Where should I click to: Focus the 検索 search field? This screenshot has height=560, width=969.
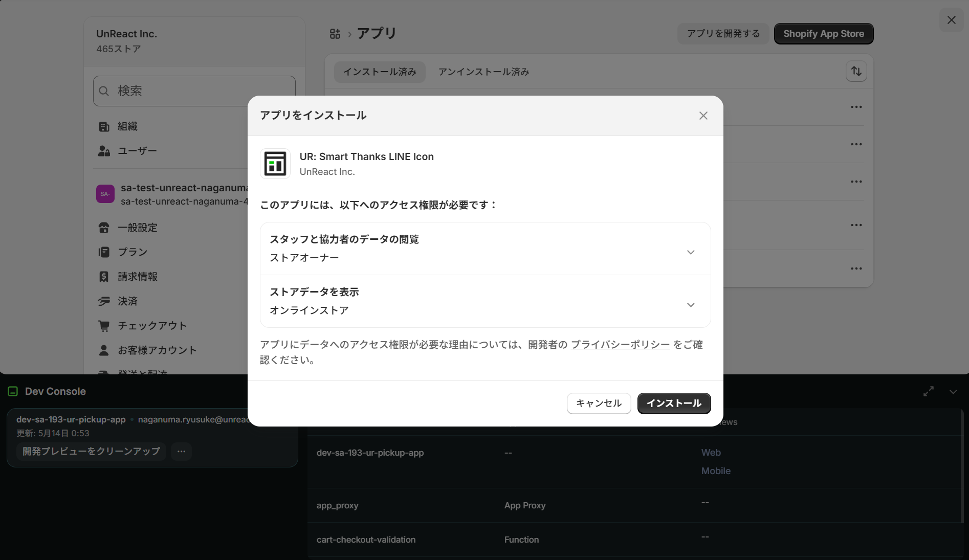coord(194,91)
